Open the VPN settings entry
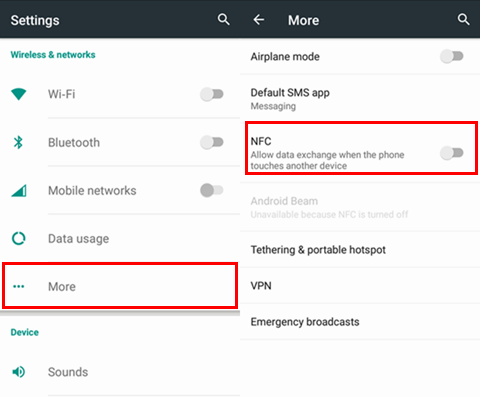This screenshot has width=480, height=397. [360, 286]
